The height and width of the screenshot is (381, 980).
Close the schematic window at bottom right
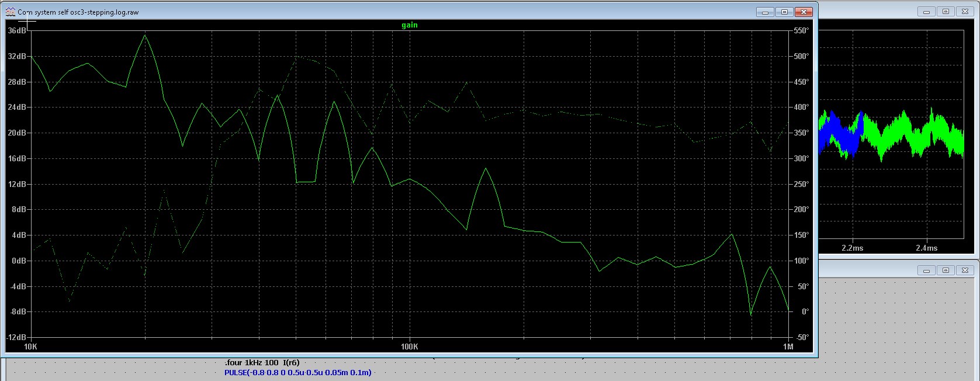[x=965, y=271]
